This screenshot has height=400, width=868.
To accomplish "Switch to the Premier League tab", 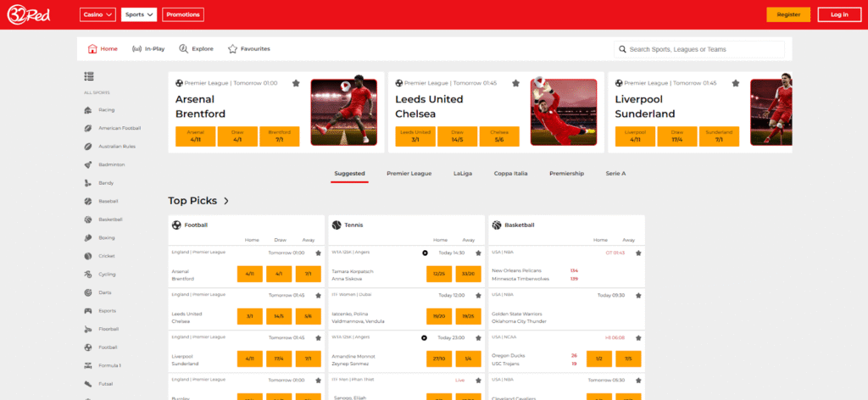I will [x=409, y=173].
